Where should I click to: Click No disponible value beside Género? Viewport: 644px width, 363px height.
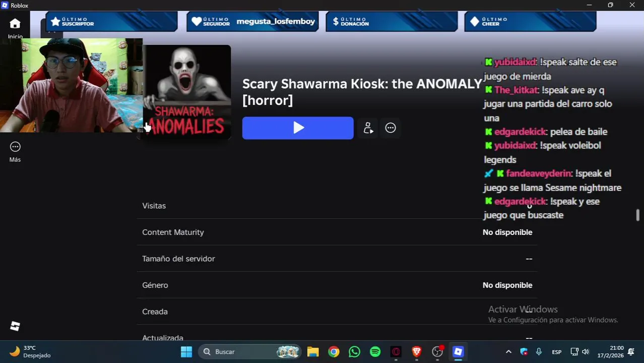507,285
